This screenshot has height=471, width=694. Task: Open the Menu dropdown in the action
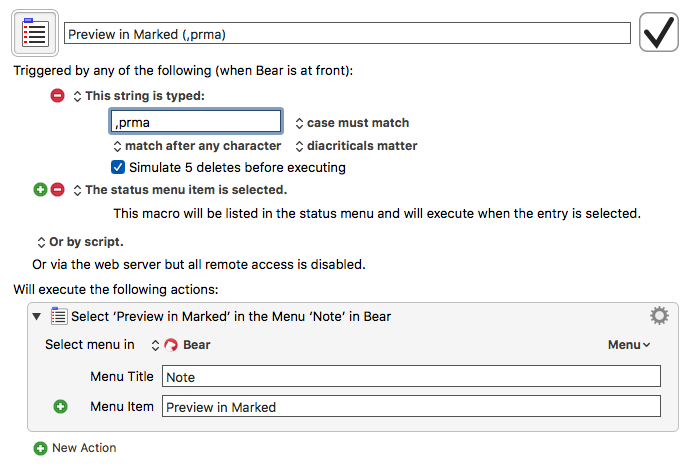point(629,345)
